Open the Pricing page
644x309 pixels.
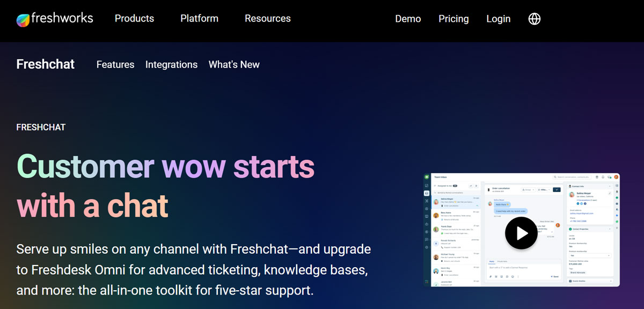click(x=453, y=19)
